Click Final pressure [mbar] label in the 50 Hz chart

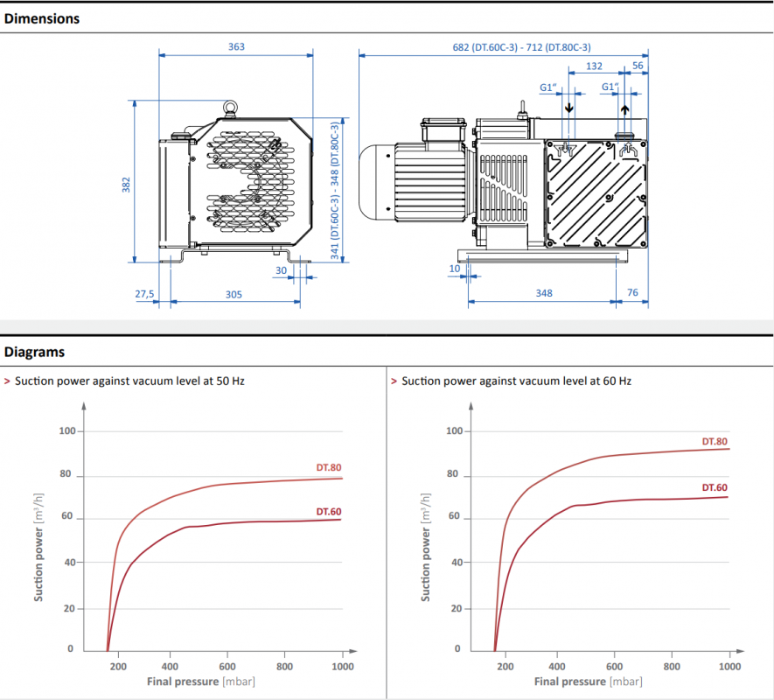pyautogui.click(x=201, y=682)
